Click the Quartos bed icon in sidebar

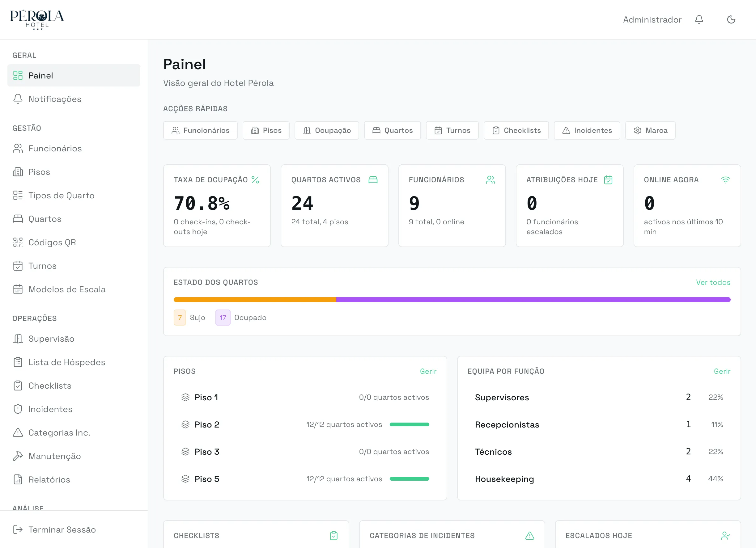[18, 219]
